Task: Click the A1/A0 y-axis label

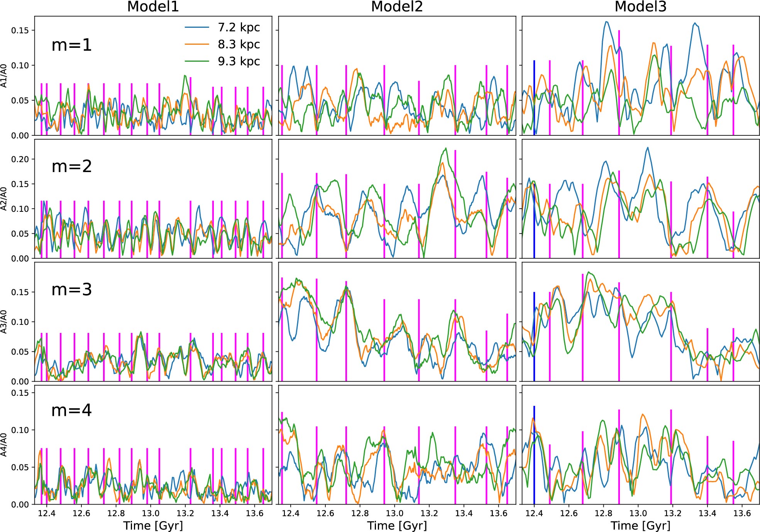Action: point(4,76)
